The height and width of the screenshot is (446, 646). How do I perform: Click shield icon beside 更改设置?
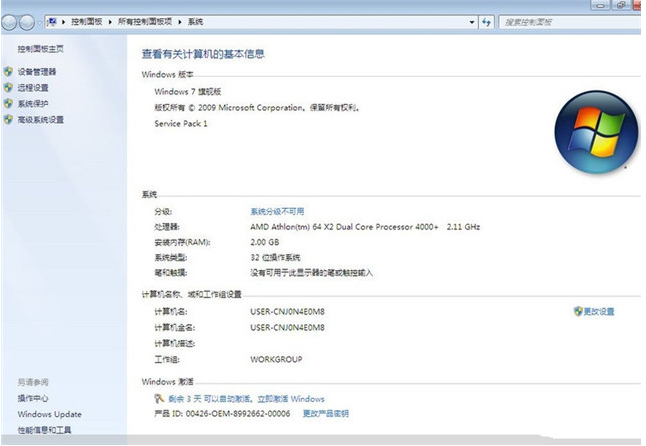coord(578,311)
